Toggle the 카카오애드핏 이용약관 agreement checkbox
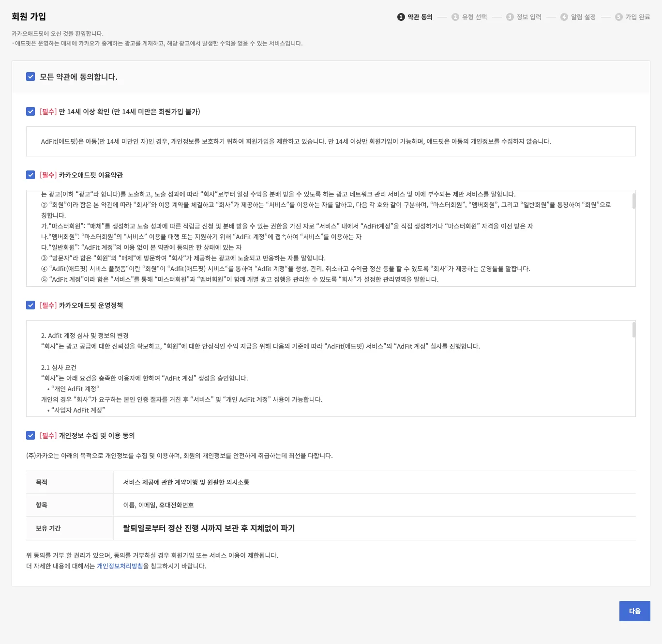This screenshot has height=644, width=662. pyautogui.click(x=30, y=175)
